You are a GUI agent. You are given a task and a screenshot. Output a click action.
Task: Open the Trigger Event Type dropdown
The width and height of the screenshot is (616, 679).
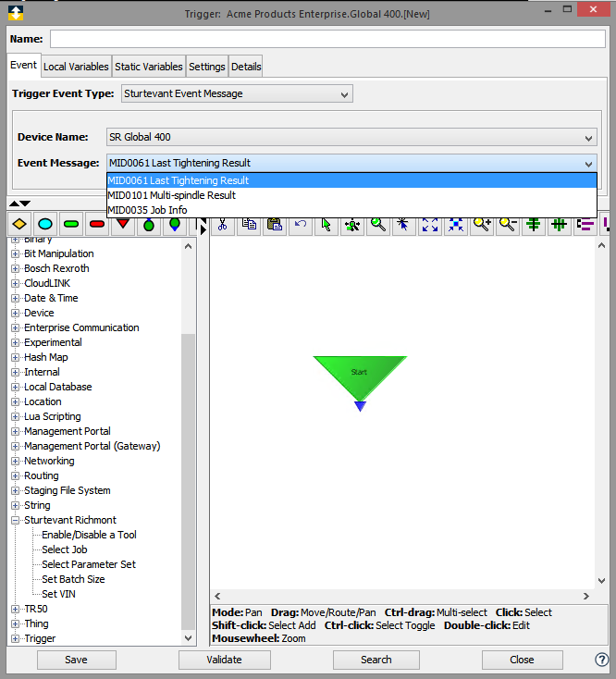click(x=237, y=93)
